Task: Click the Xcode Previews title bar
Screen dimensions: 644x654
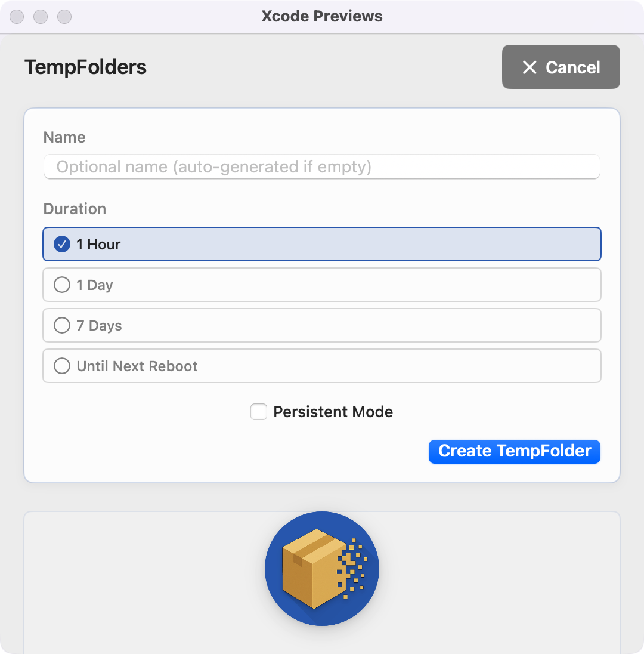Action: [x=322, y=16]
